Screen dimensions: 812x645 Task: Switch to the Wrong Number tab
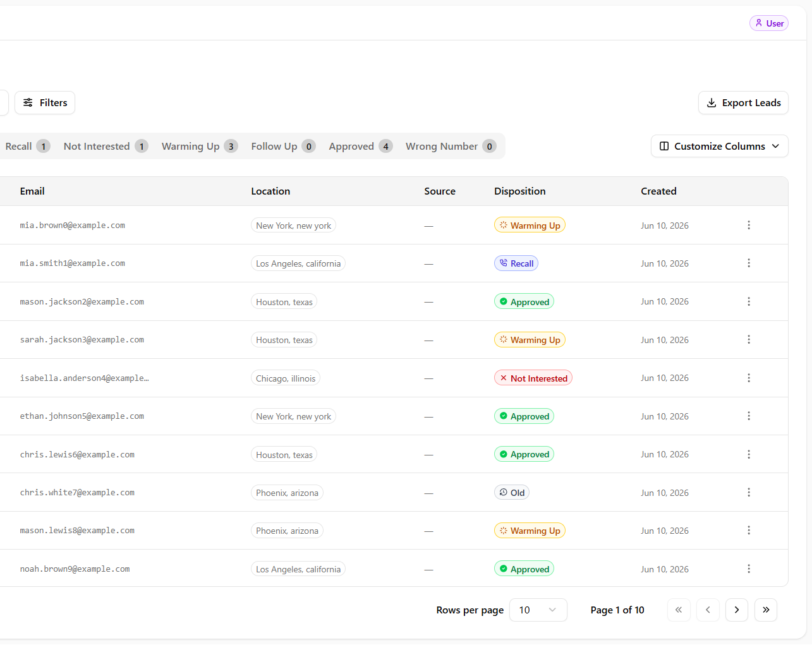click(x=451, y=146)
